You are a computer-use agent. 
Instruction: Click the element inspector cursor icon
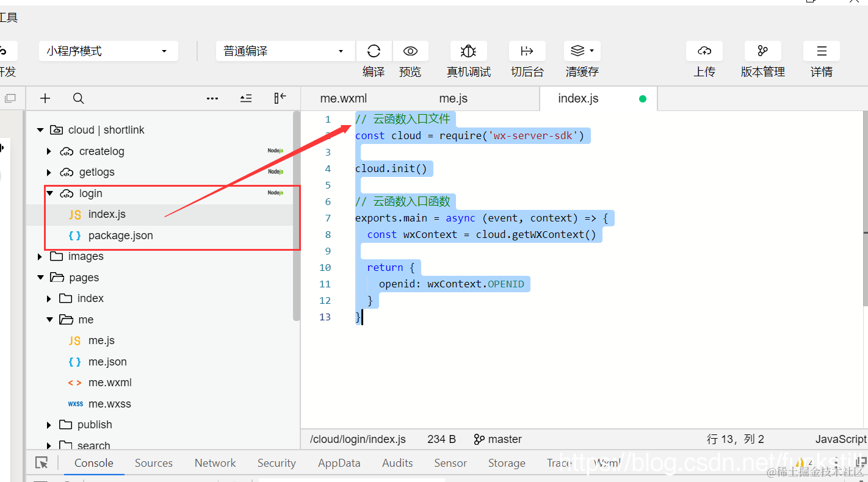tap(42, 463)
